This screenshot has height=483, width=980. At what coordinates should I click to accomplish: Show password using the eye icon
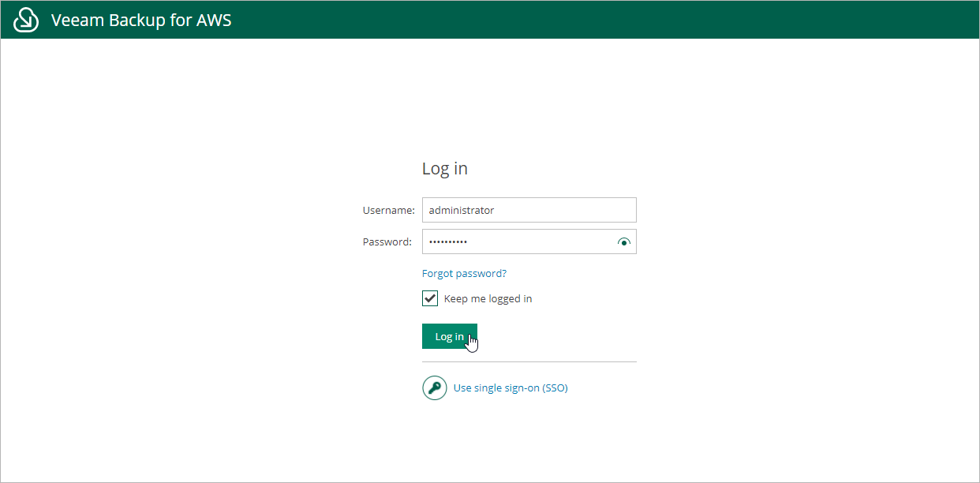point(624,242)
